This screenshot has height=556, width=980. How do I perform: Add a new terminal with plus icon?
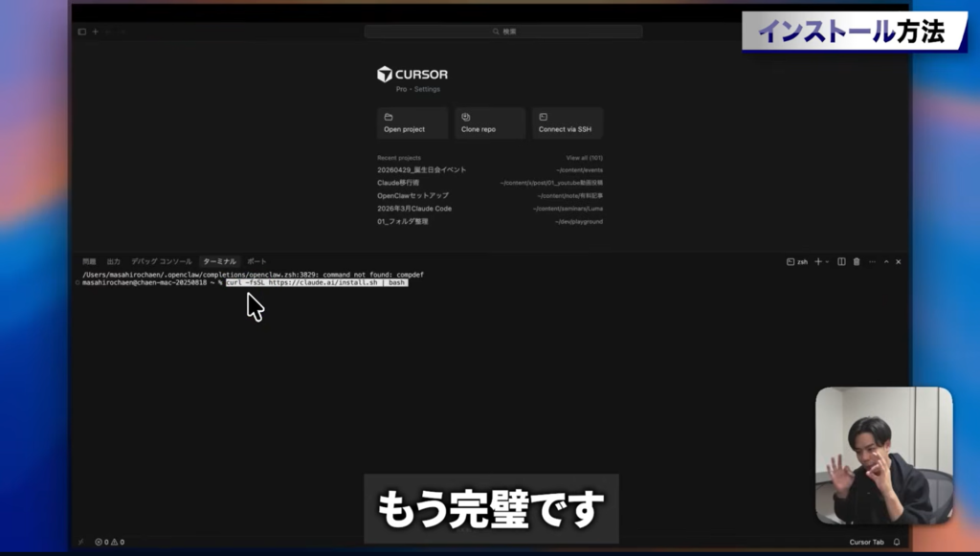[x=817, y=261]
